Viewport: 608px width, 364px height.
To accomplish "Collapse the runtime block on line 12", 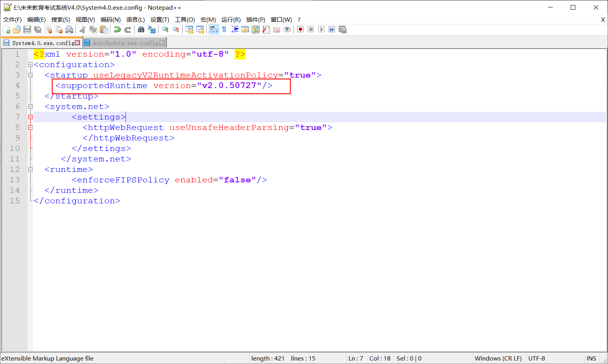I will [30, 169].
